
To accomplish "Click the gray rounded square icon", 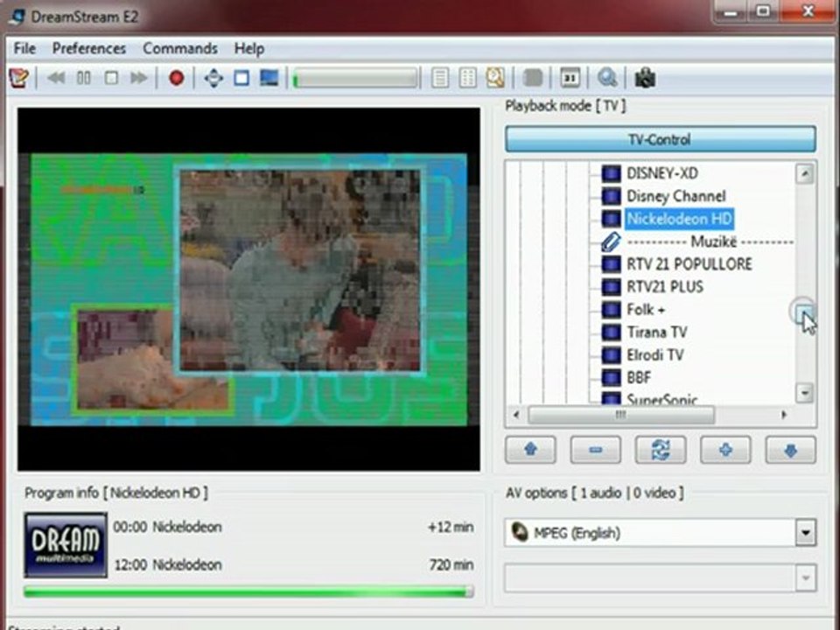I will [533, 78].
